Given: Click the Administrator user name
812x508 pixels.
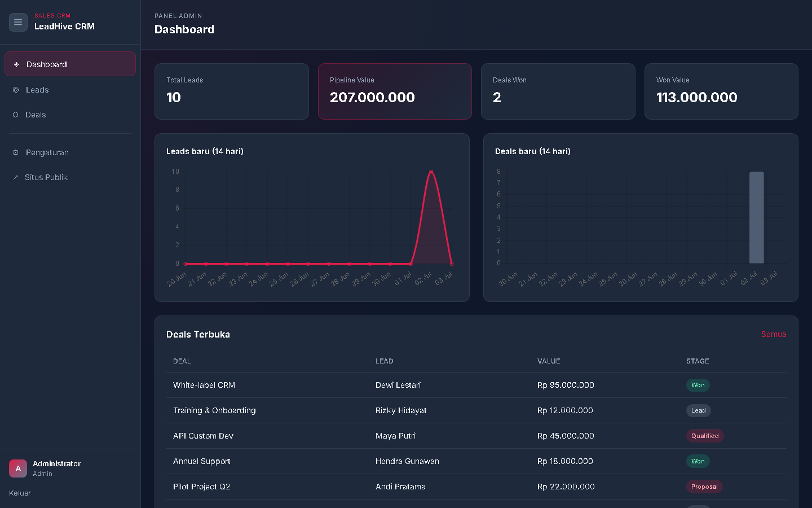Looking at the screenshot, I should [x=56, y=463].
